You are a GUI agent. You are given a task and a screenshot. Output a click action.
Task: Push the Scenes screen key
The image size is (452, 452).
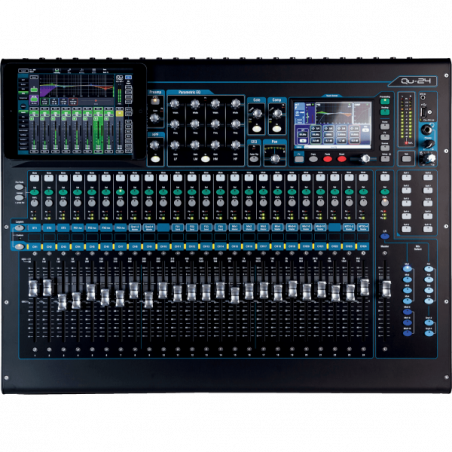click(385, 148)
